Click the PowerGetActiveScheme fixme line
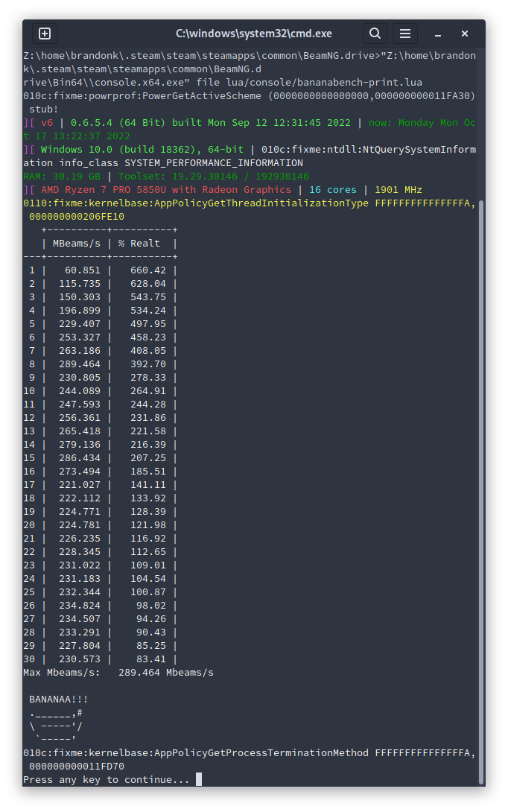 tap(250, 103)
